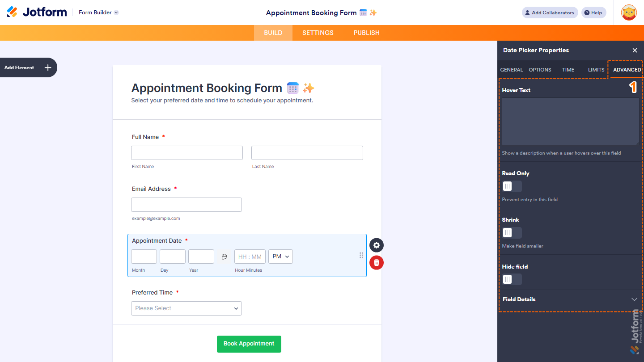The height and width of the screenshot is (362, 644).
Task: Click the Hour Minutes sublabel
Action: [x=249, y=270]
